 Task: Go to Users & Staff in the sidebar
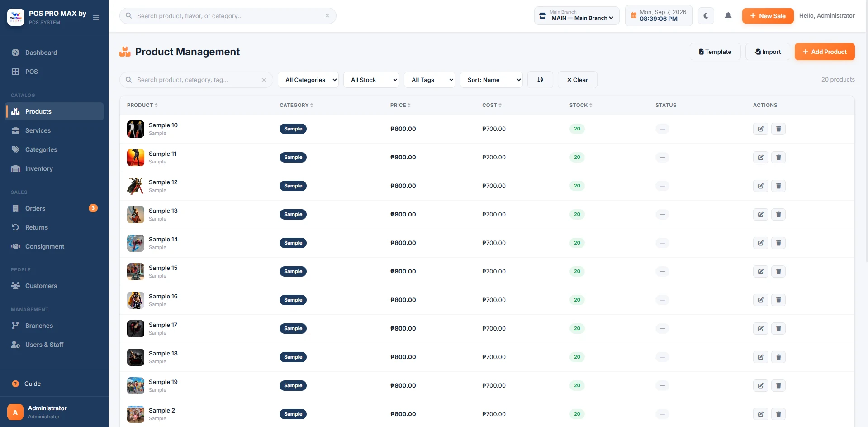coord(54,345)
